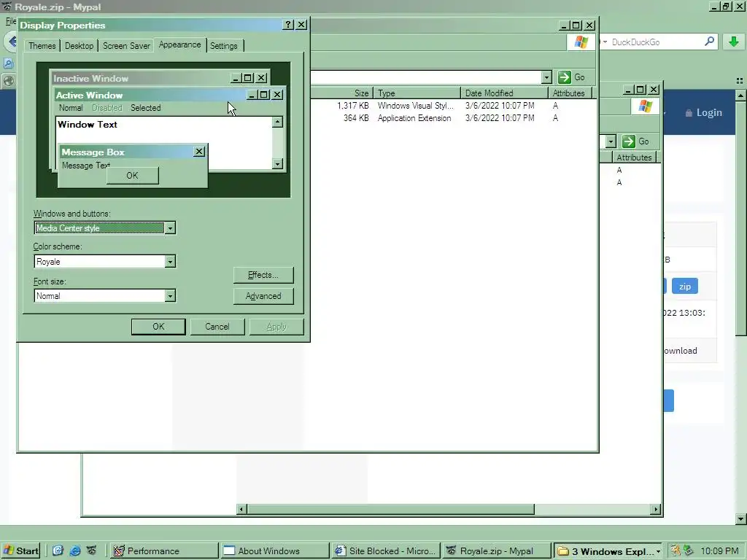The width and height of the screenshot is (747, 560).
Task: Sort by the Date Modified column header
Action: point(505,93)
